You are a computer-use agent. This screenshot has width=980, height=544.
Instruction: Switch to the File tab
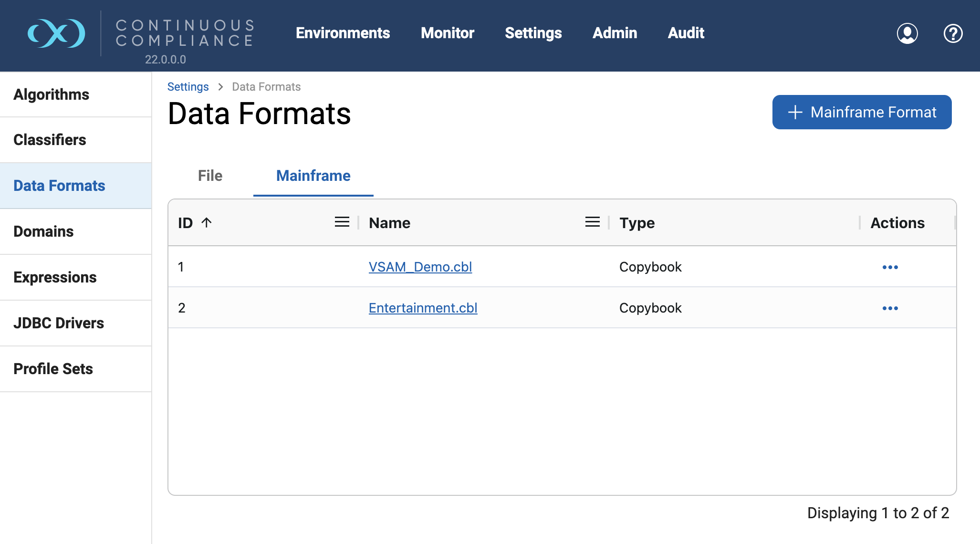pyautogui.click(x=210, y=176)
